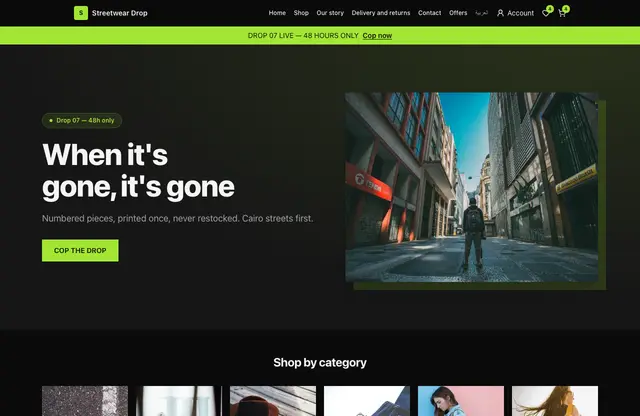Click the Numbered pieces tagline text

178,218
